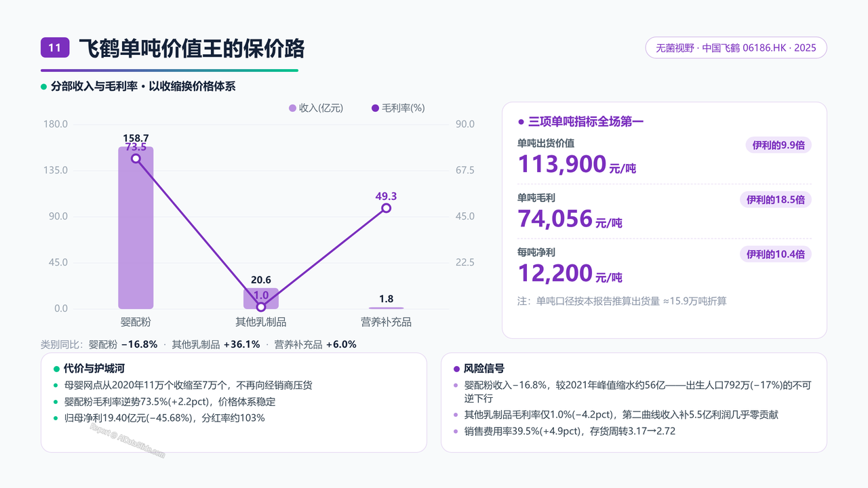
Task: Click the 49.3 margin line marker
Action: coord(386,208)
